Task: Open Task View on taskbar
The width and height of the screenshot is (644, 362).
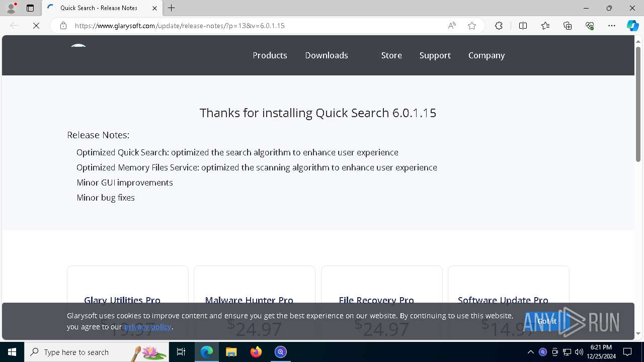Action: tap(181, 352)
